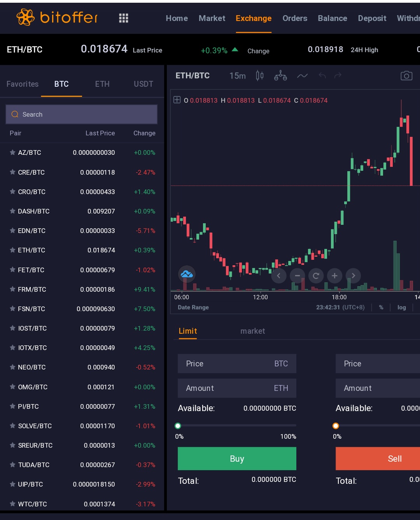Open the Orders page

(x=295, y=18)
